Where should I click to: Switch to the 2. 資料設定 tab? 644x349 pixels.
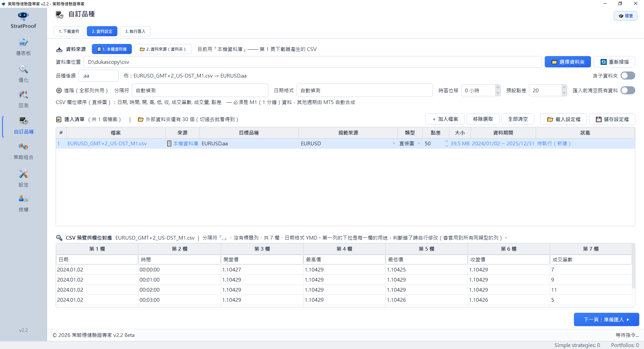[x=102, y=32]
